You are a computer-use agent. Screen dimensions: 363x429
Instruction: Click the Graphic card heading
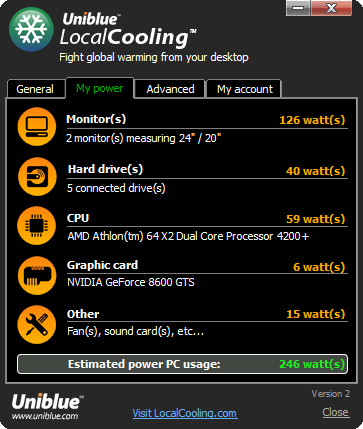[102, 265]
